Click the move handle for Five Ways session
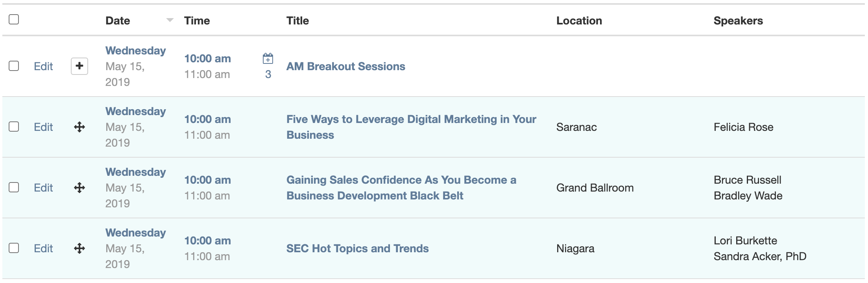This screenshot has height=283, width=868. (79, 127)
